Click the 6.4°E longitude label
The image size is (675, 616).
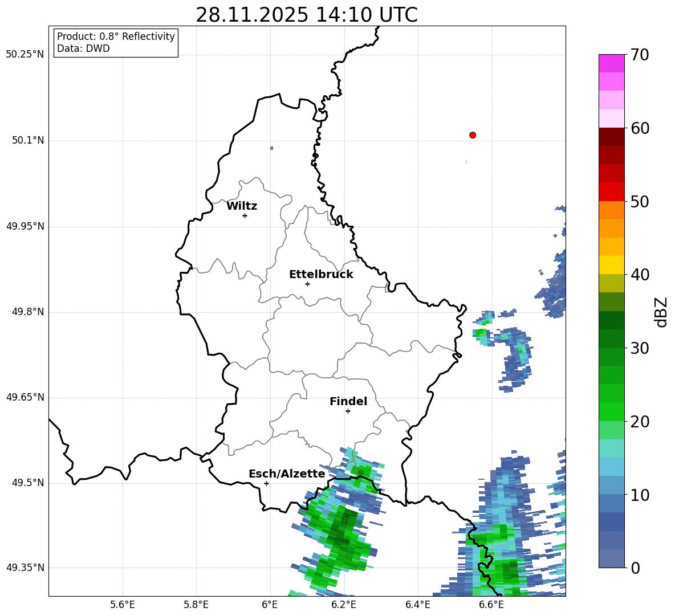pos(417,605)
